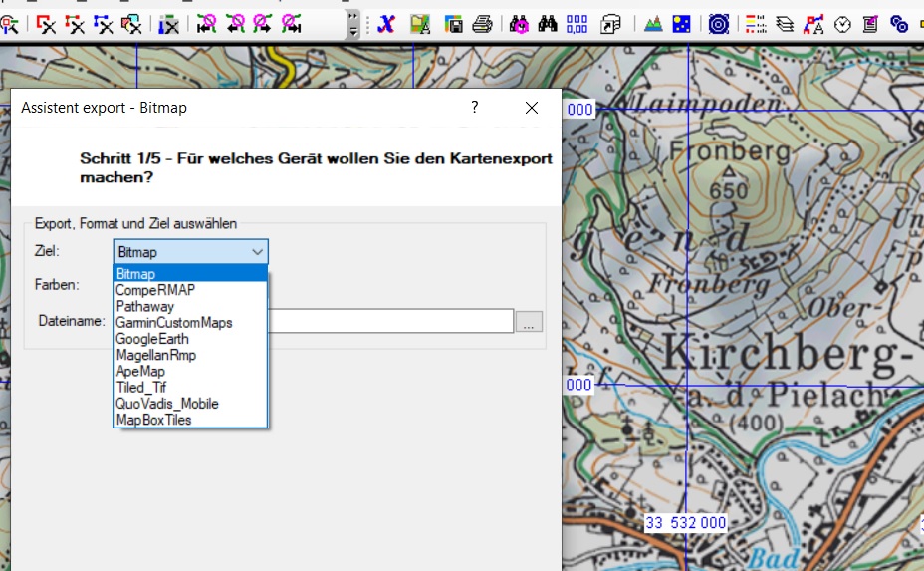The height and width of the screenshot is (571, 924).
Task: Click the mountain elevation profile icon
Action: 653,24
